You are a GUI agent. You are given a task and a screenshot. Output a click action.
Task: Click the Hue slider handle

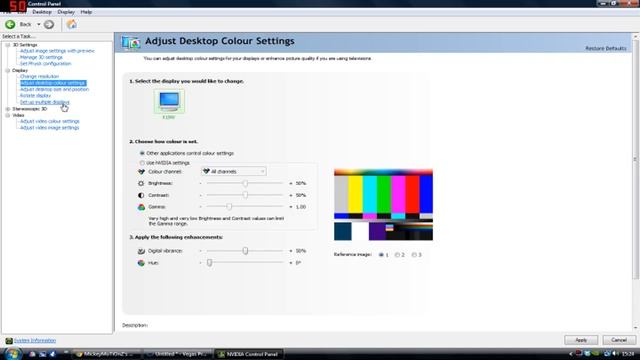coord(209,263)
